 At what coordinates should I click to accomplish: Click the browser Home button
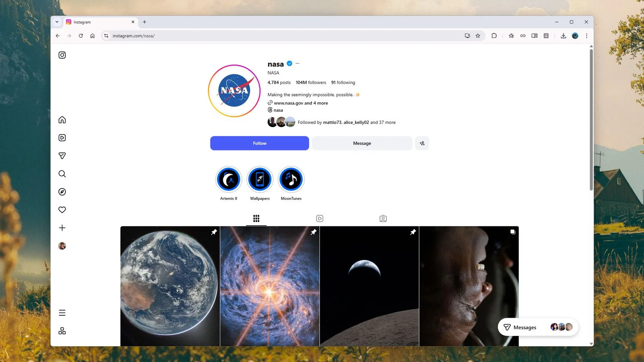[93, 36]
